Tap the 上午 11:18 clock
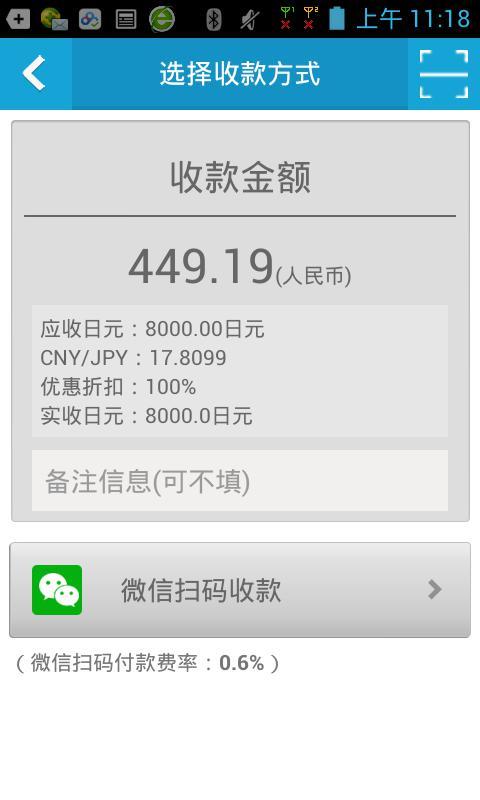 [413, 19]
